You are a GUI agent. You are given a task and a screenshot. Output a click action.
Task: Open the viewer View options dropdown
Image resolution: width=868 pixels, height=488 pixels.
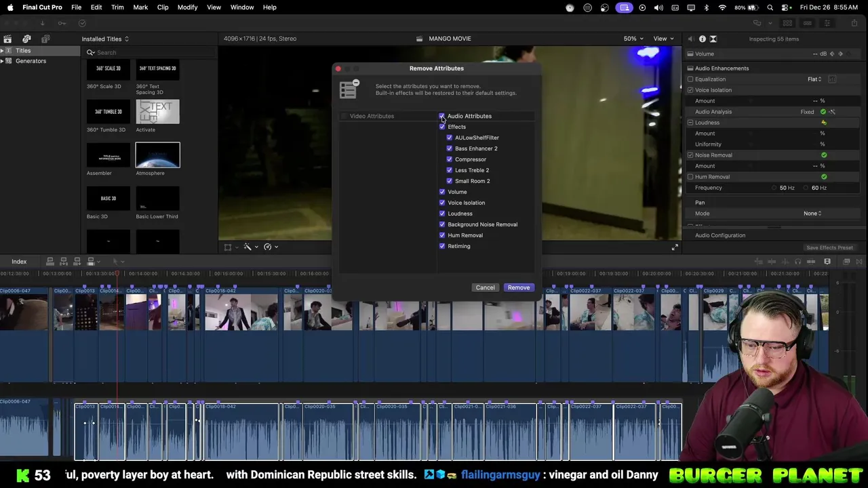663,39
